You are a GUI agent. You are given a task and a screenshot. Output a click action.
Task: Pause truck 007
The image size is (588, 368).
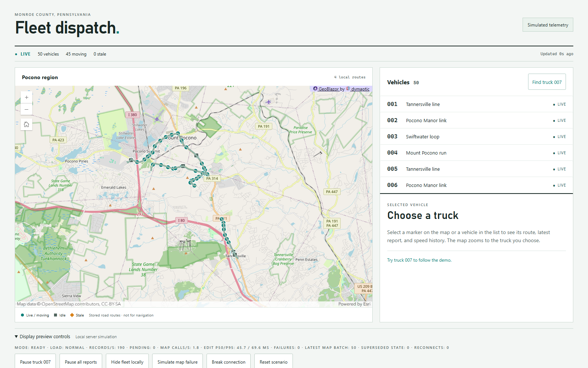[x=35, y=362]
